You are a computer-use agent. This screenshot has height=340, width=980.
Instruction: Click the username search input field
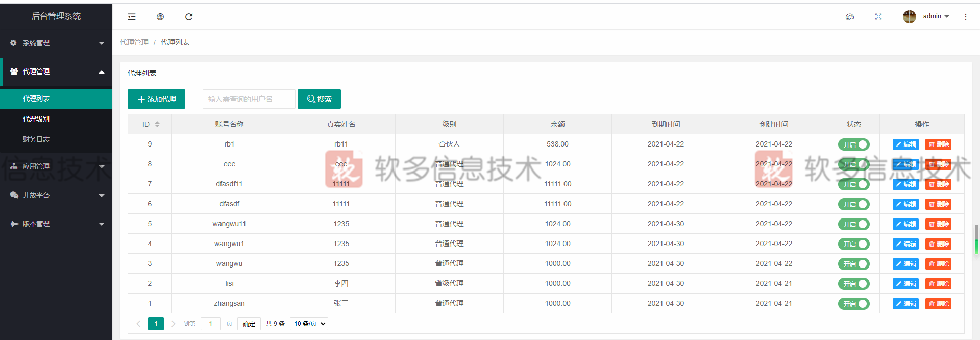tap(249, 99)
